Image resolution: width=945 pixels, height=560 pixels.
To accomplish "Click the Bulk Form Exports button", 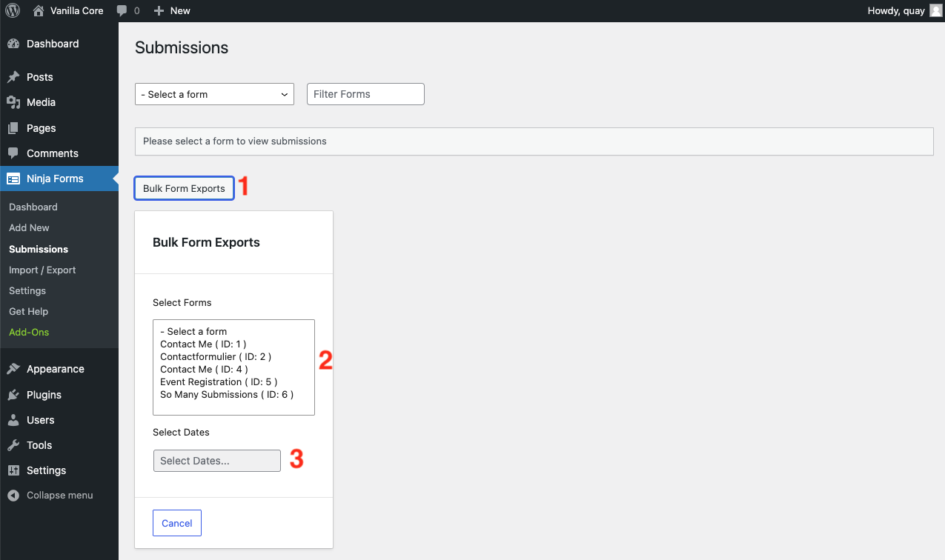I will tap(184, 188).
